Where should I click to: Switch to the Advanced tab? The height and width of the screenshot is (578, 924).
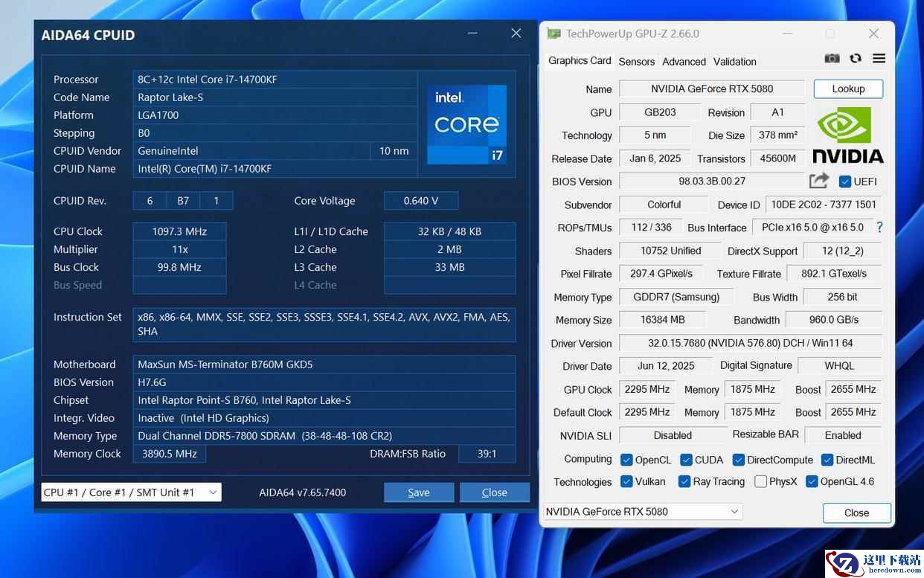[x=684, y=62]
